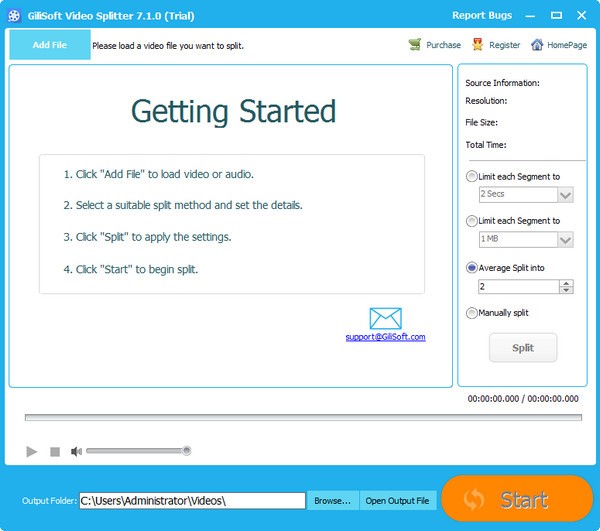The image size is (600, 531).
Task: Select the first Limit each Segment radio (Secs)
Action: [x=472, y=177]
